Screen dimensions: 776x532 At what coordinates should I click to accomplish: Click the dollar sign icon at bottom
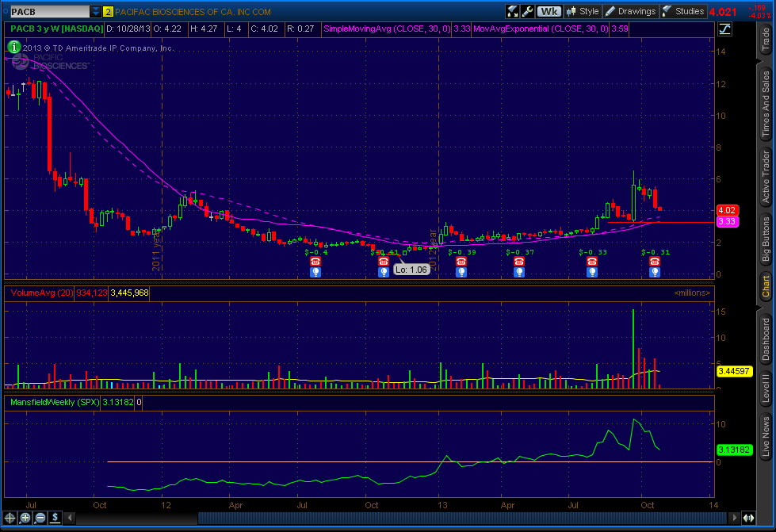(55, 518)
